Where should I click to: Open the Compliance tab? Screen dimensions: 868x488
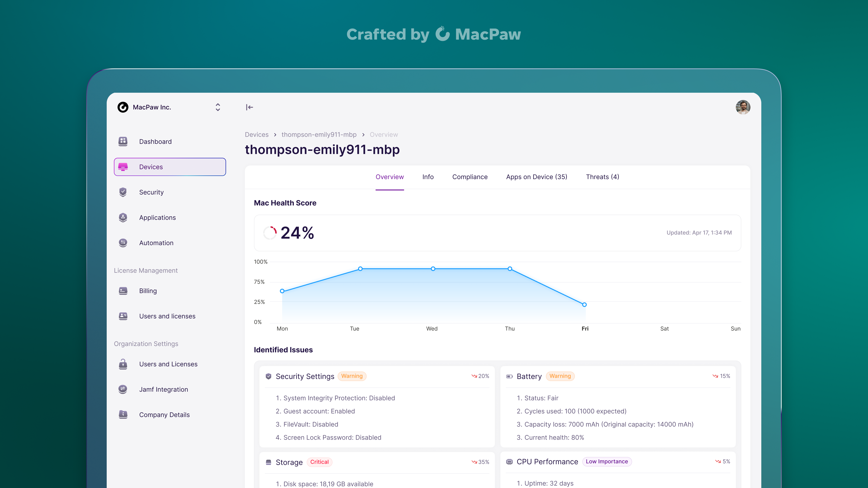click(x=470, y=177)
